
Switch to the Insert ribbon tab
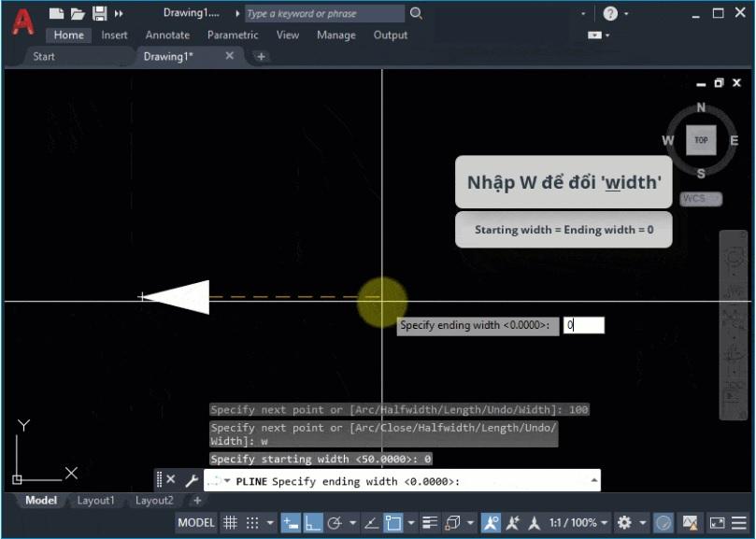pyautogui.click(x=114, y=35)
